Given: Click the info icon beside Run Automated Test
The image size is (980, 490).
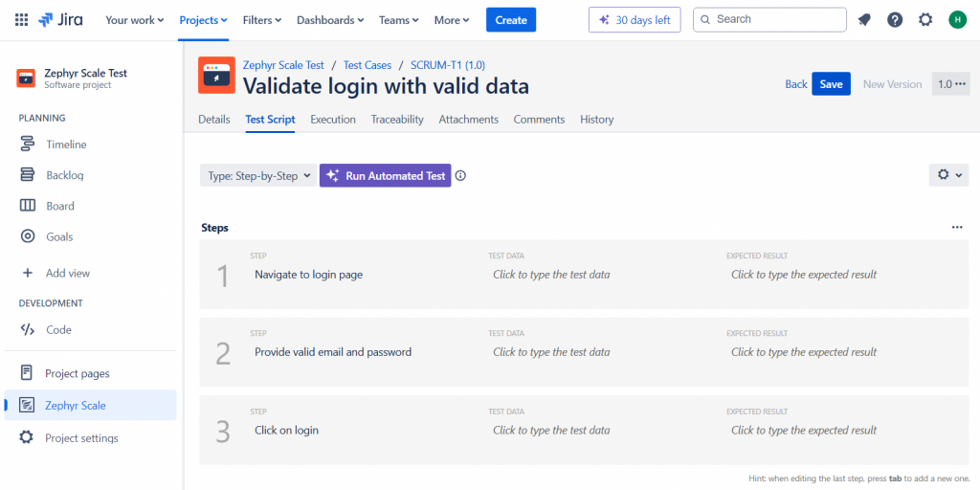Looking at the screenshot, I should point(460,176).
